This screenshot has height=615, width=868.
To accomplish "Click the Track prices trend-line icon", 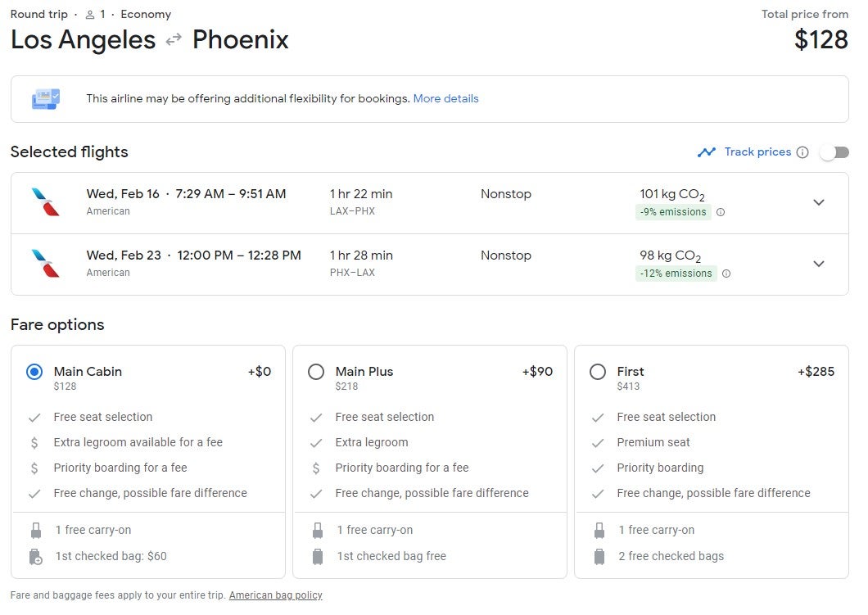I will 708,151.
